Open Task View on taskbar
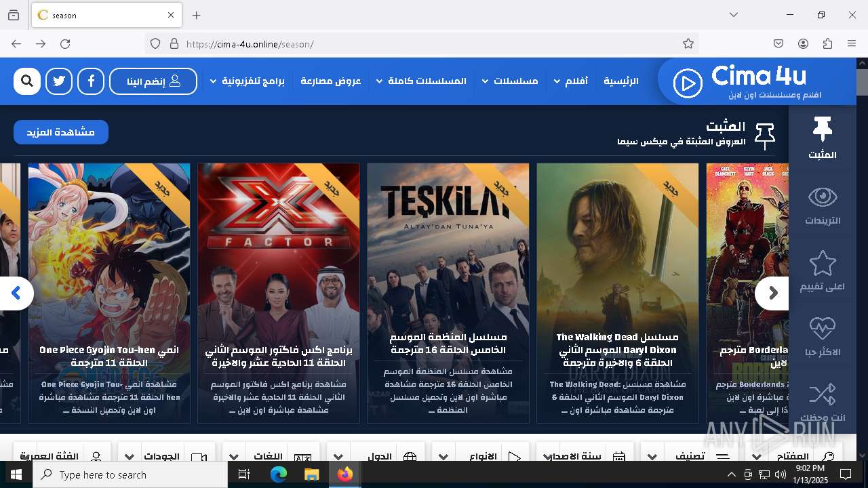Screen dimensions: 868x488 pos(244,474)
